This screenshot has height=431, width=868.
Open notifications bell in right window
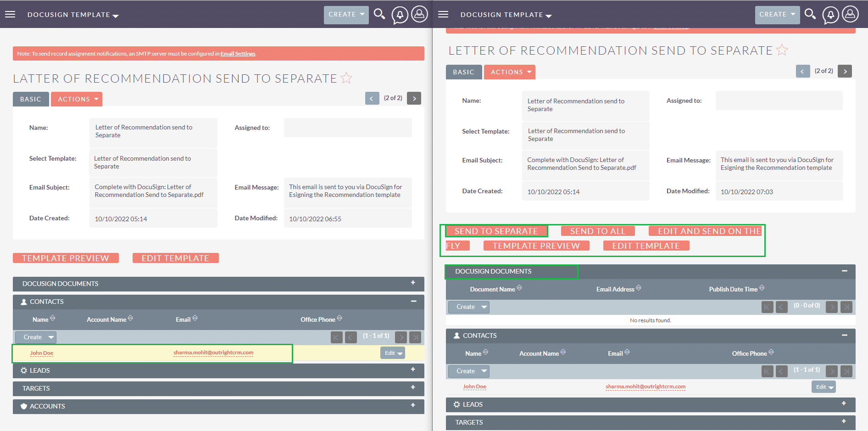[x=831, y=15]
